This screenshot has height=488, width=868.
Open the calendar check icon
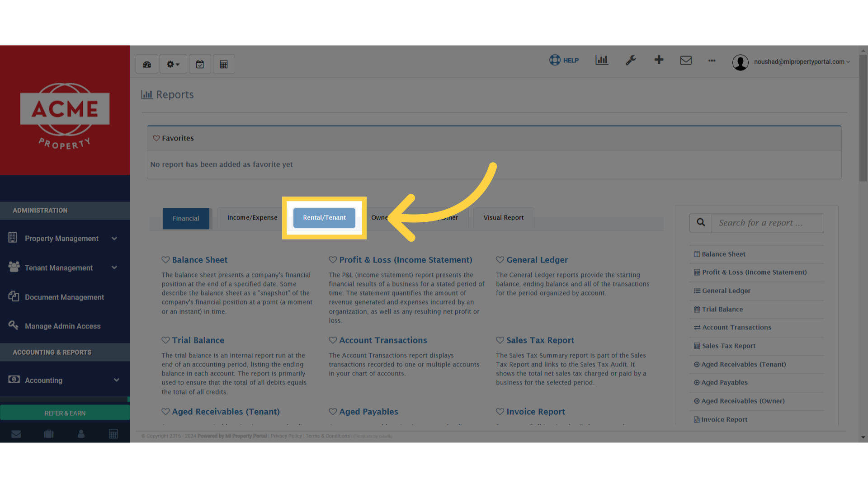pyautogui.click(x=200, y=64)
